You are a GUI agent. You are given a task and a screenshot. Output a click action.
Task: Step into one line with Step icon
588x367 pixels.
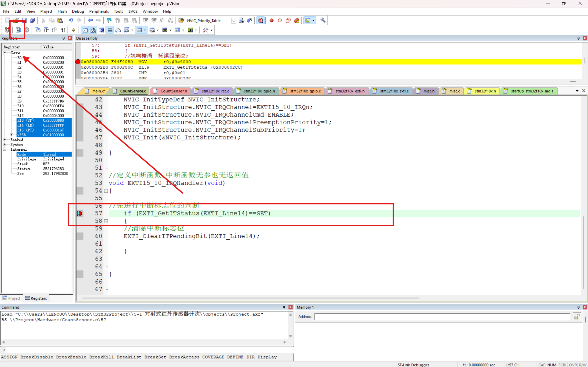[x=38, y=30]
